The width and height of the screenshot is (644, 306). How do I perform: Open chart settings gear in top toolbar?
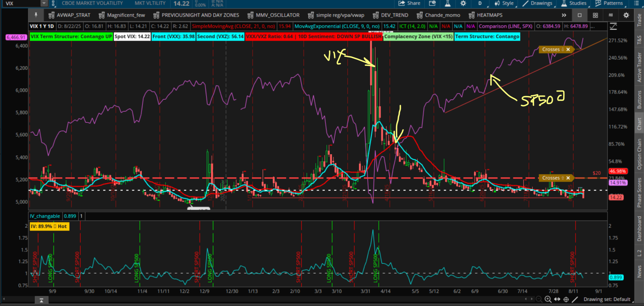[x=463, y=3]
